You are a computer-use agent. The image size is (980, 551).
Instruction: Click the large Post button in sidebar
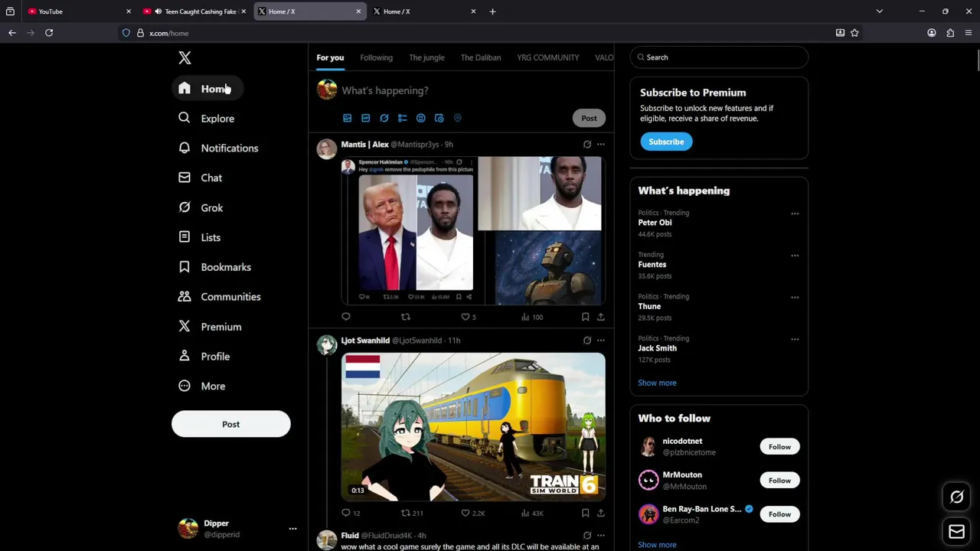click(230, 424)
